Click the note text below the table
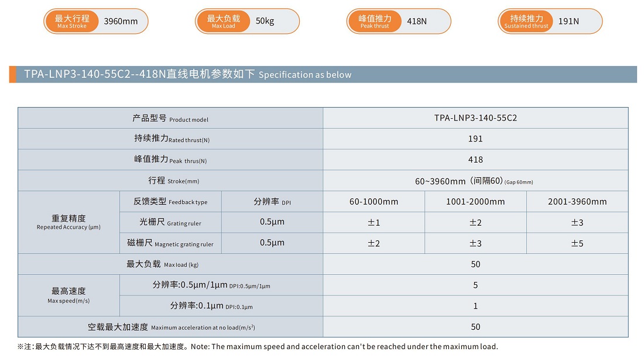This screenshot has width=644, height=362. pyautogui.click(x=258, y=347)
